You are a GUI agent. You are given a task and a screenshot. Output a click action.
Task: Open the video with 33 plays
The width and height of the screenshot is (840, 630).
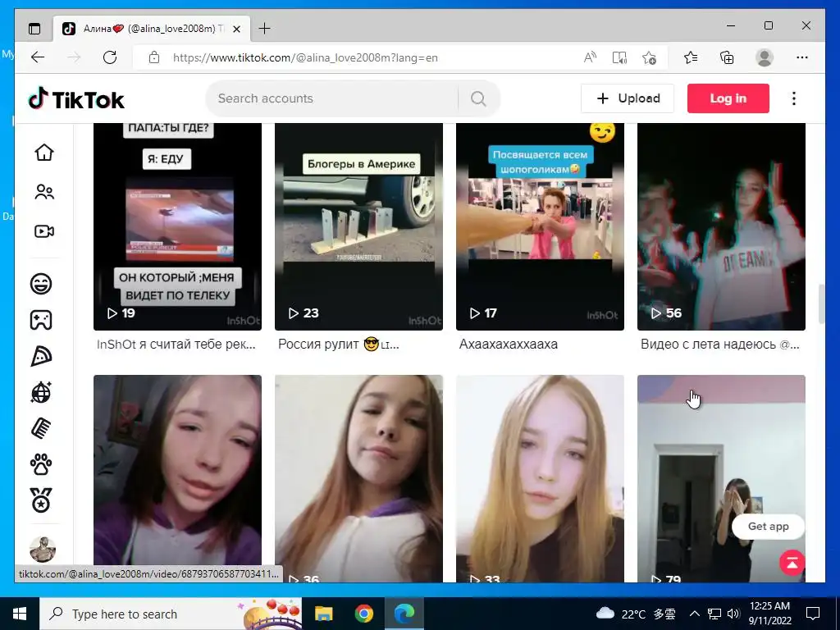(540, 478)
